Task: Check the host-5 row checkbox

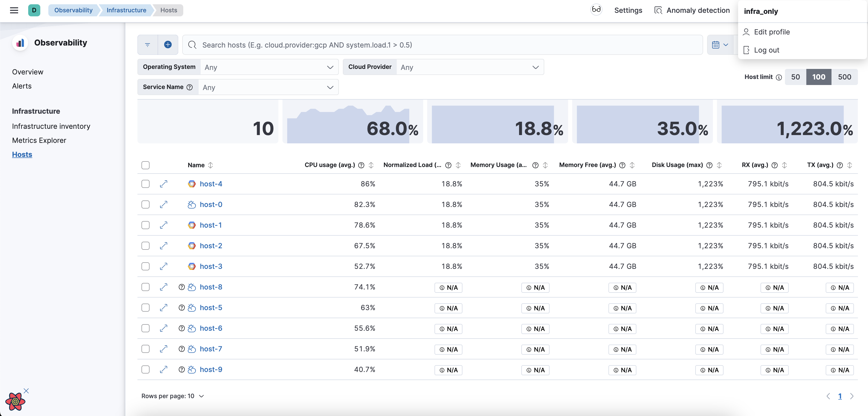Action: click(146, 308)
